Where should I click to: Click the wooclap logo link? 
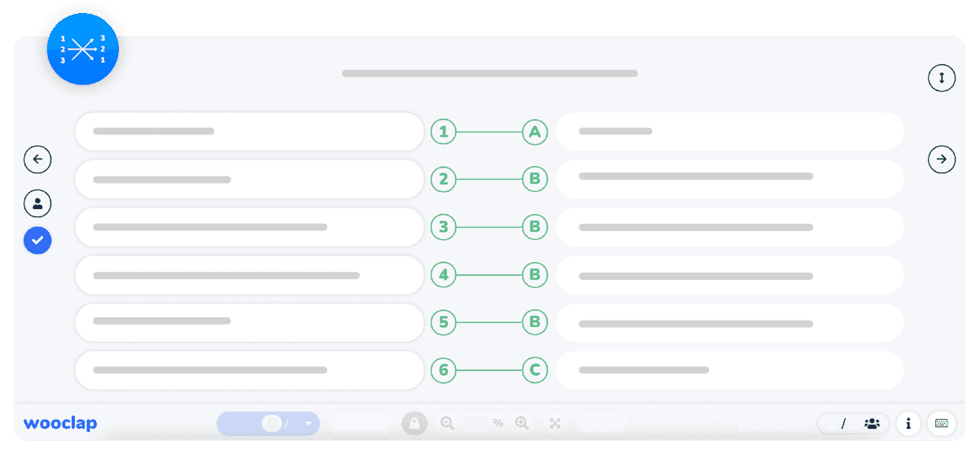click(x=60, y=423)
